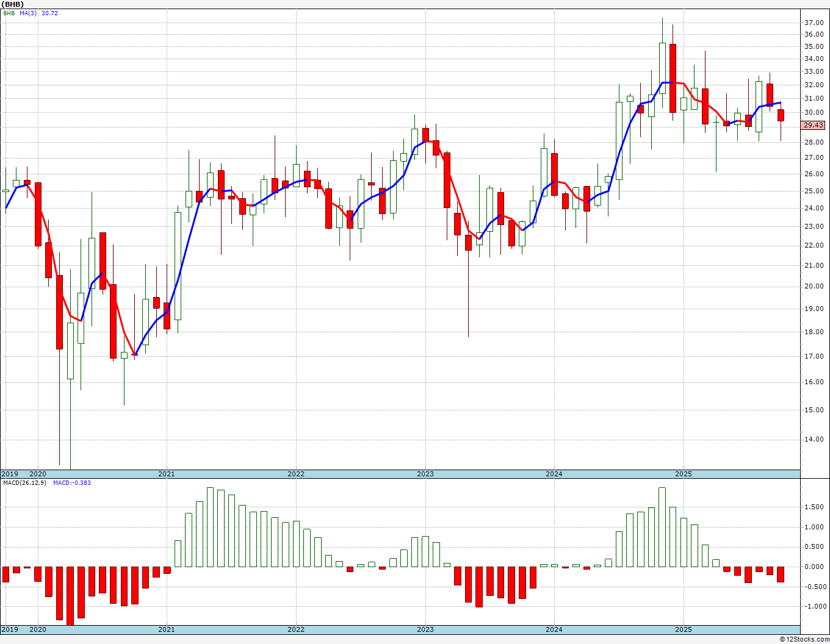Click 2023 on the price chart timeline
This screenshot has height=644, width=830.
tap(425, 474)
